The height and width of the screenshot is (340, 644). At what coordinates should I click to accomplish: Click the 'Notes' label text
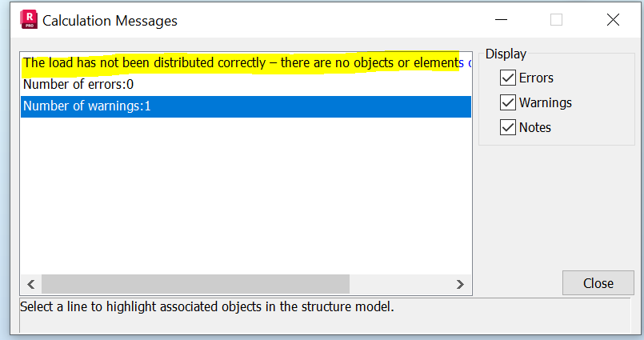pyautogui.click(x=534, y=127)
